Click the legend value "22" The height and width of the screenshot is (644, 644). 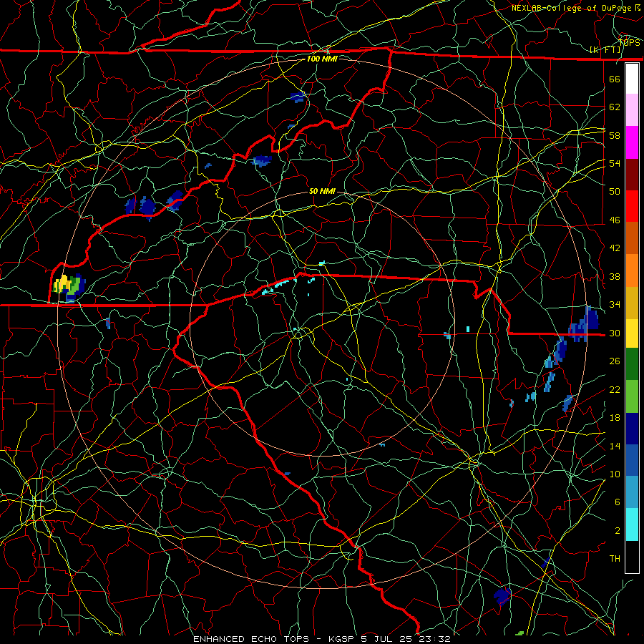pyautogui.click(x=615, y=389)
